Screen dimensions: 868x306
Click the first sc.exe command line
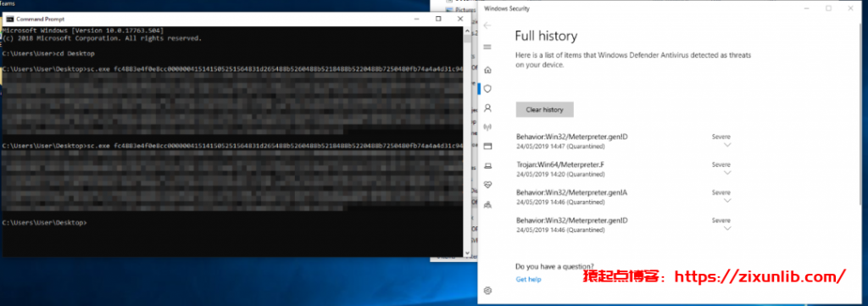[x=232, y=70]
